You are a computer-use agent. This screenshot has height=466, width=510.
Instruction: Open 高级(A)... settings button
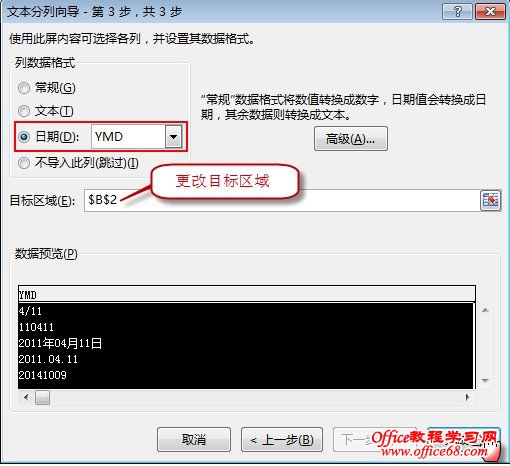351,139
